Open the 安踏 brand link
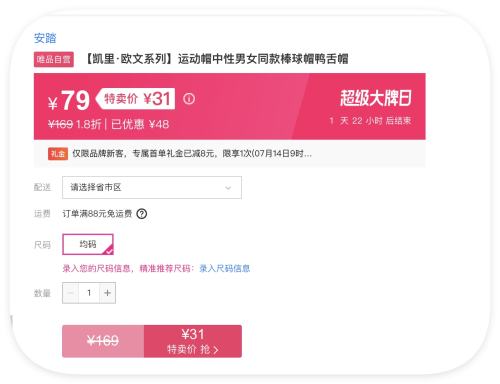The height and width of the screenshot is (384, 500). point(45,38)
